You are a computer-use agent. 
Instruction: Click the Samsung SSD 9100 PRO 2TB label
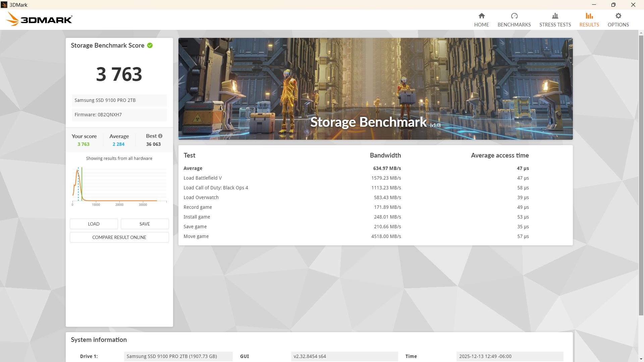click(x=105, y=100)
